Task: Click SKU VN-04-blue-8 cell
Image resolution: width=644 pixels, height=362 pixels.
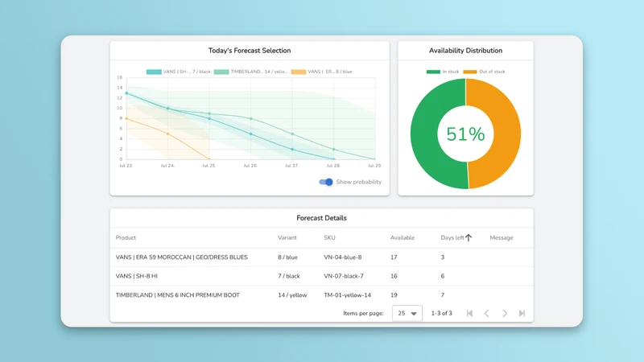Action: pos(343,257)
